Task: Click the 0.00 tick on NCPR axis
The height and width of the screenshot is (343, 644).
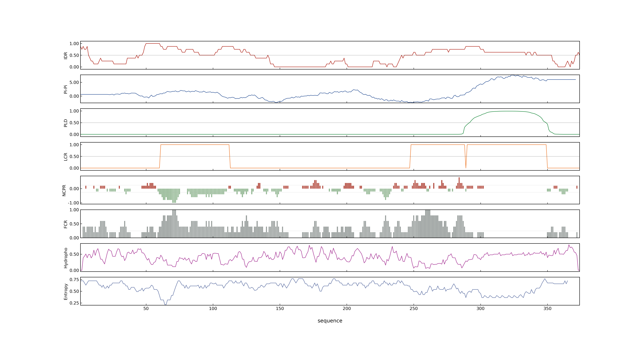Action: click(x=74, y=189)
